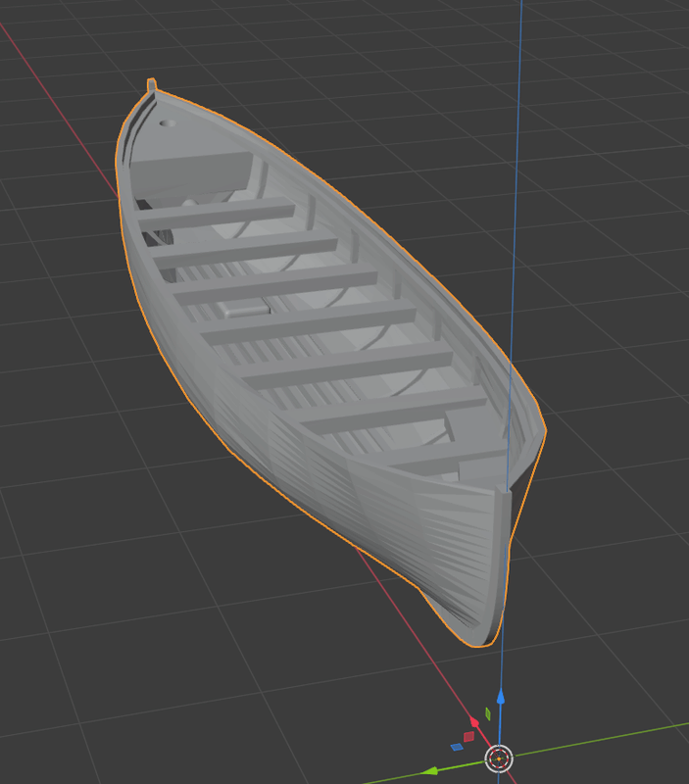Click the green plane handle of the gizmo
Viewport: 689px width, 784px height.
pyautogui.click(x=488, y=714)
